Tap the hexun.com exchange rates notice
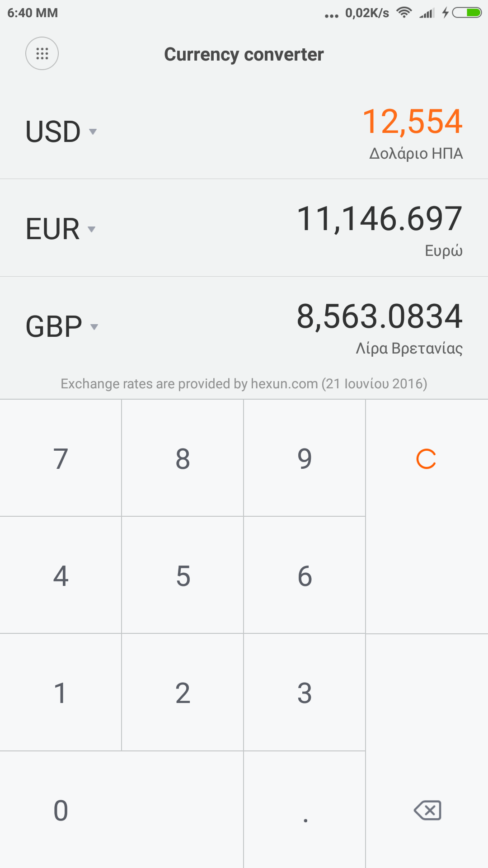Image resolution: width=488 pixels, height=868 pixels. click(x=244, y=384)
